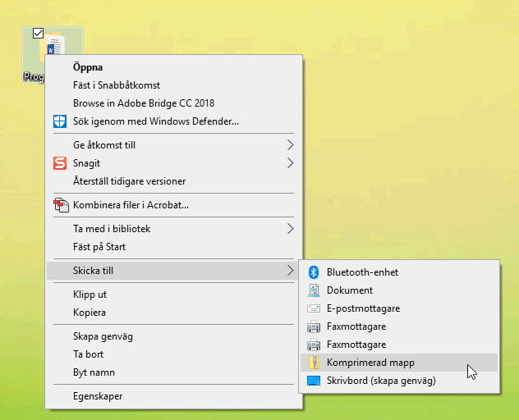Choose Fäst i Snabbåtkomst

point(117,85)
